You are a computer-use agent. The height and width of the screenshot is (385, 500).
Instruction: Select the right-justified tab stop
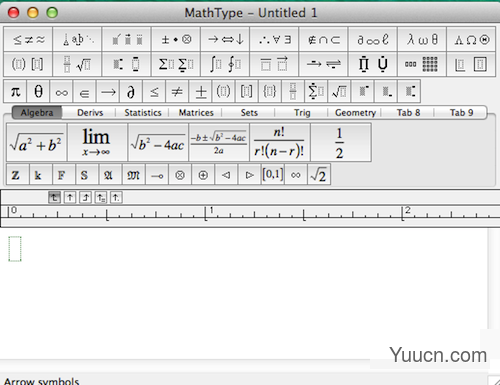tap(85, 197)
